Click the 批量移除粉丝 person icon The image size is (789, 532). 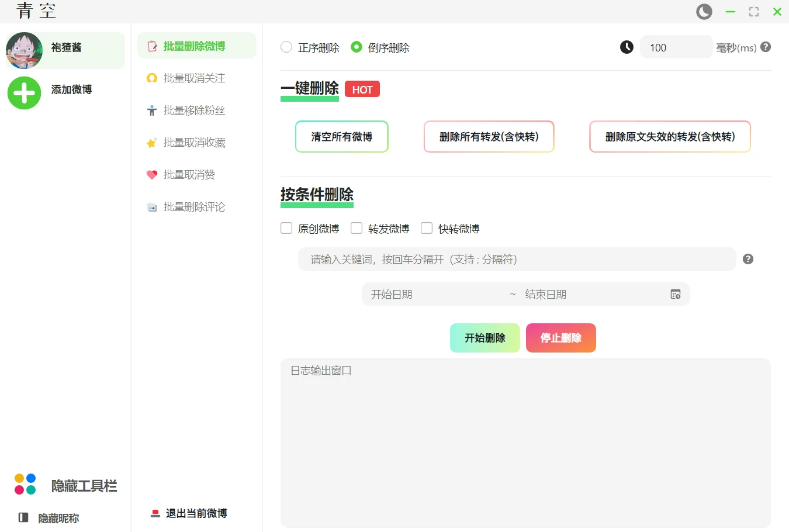coord(152,110)
